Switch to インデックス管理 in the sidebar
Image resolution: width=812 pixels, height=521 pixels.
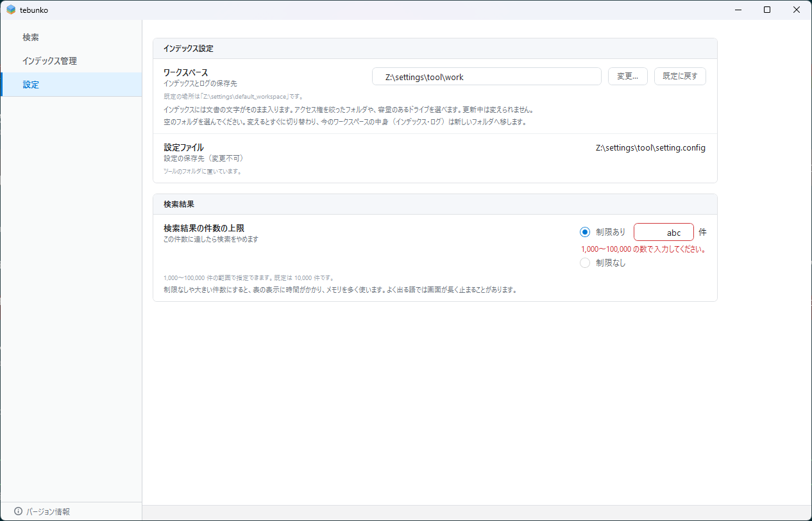click(71, 61)
